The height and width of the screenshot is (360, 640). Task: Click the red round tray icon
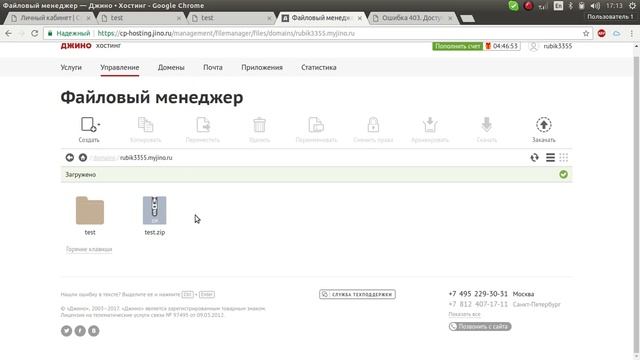[528, 6]
